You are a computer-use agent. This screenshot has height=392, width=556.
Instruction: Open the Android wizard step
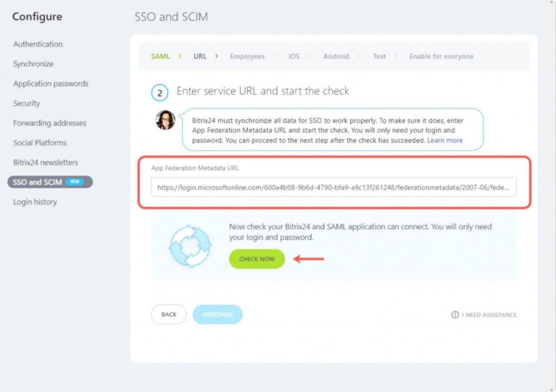[x=336, y=57]
